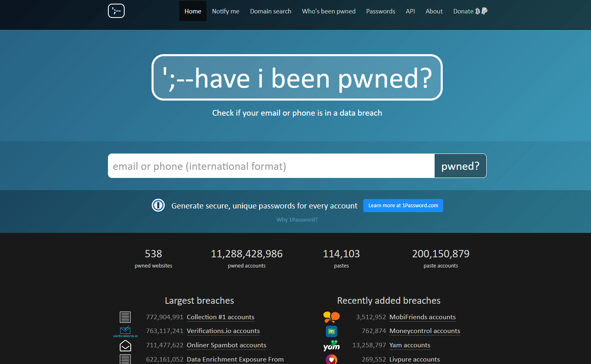Click the 762,874 count text
Viewport: 591px width, 364px height.
pos(374,331)
